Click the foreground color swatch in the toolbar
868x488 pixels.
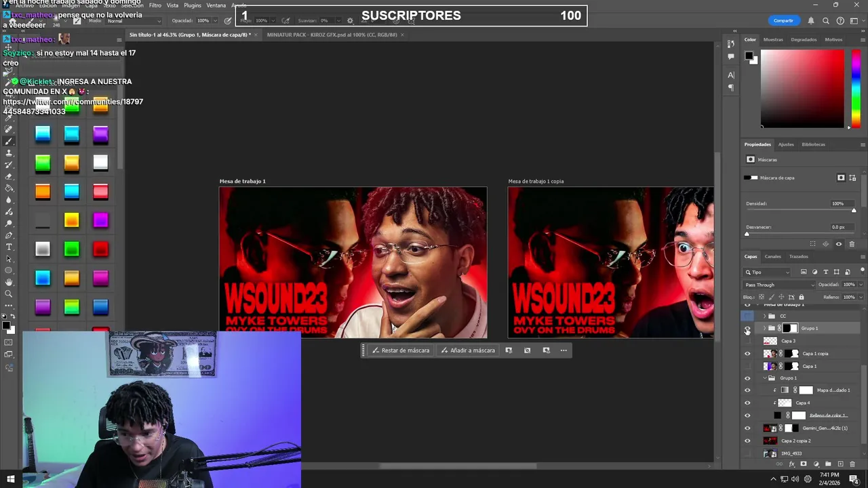7,327
